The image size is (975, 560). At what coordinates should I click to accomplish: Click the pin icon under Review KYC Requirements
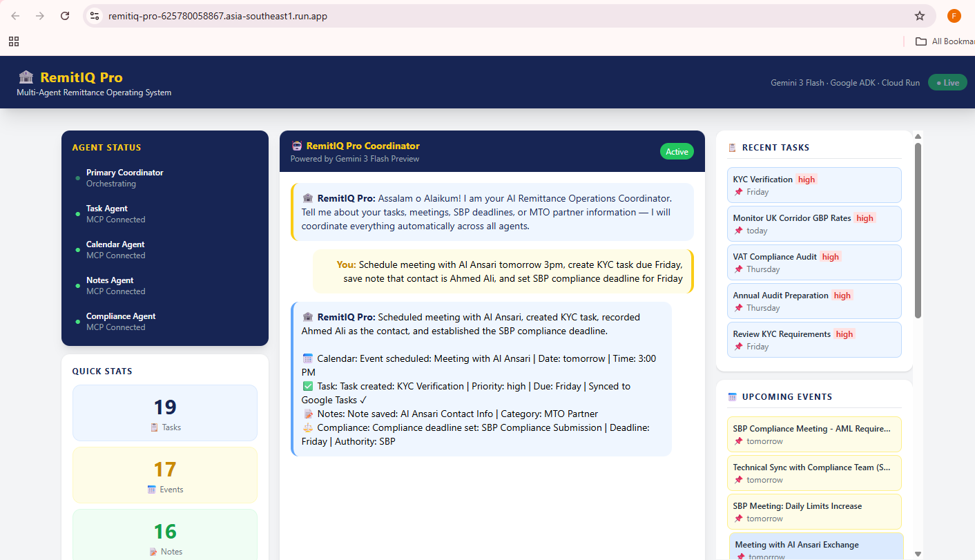coord(738,347)
